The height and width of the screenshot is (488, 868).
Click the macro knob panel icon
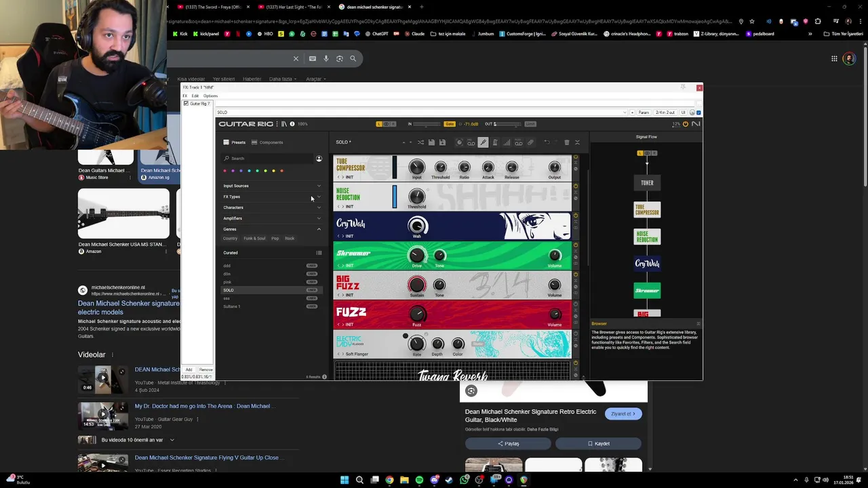pos(459,142)
